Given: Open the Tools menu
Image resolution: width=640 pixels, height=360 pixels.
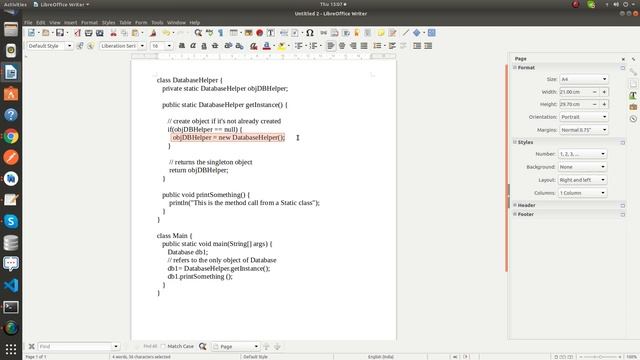Looking at the screenshot, I should (x=157, y=22).
